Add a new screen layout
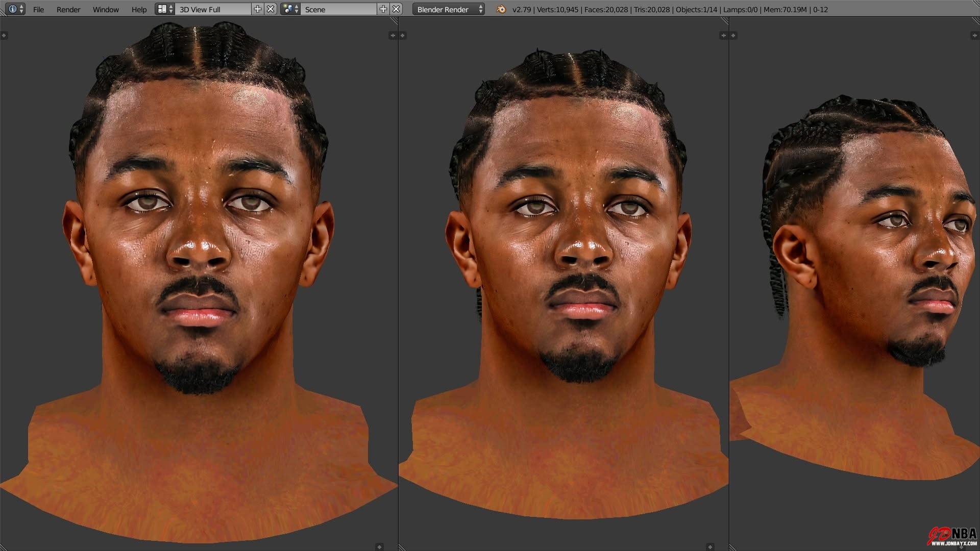 [258, 9]
